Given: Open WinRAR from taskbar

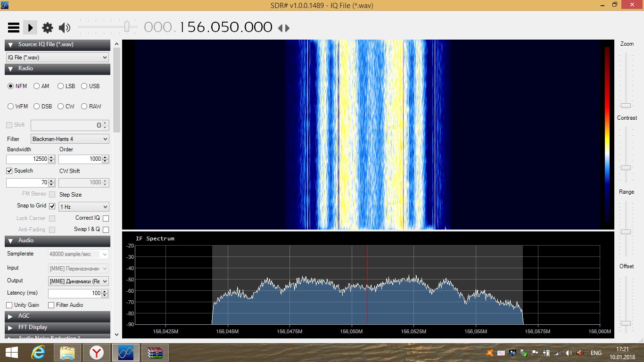Looking at the screenshot, I should pos(155,353).
